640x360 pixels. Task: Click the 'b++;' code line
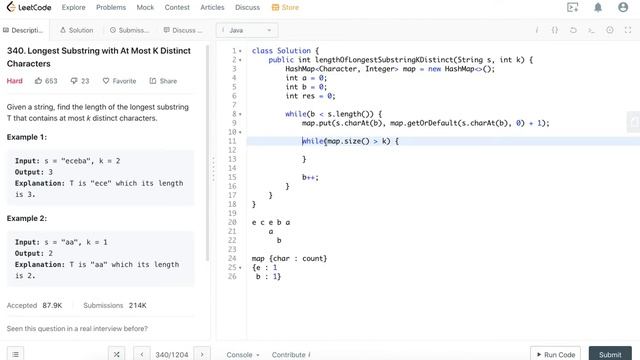[x=310, y=177]
